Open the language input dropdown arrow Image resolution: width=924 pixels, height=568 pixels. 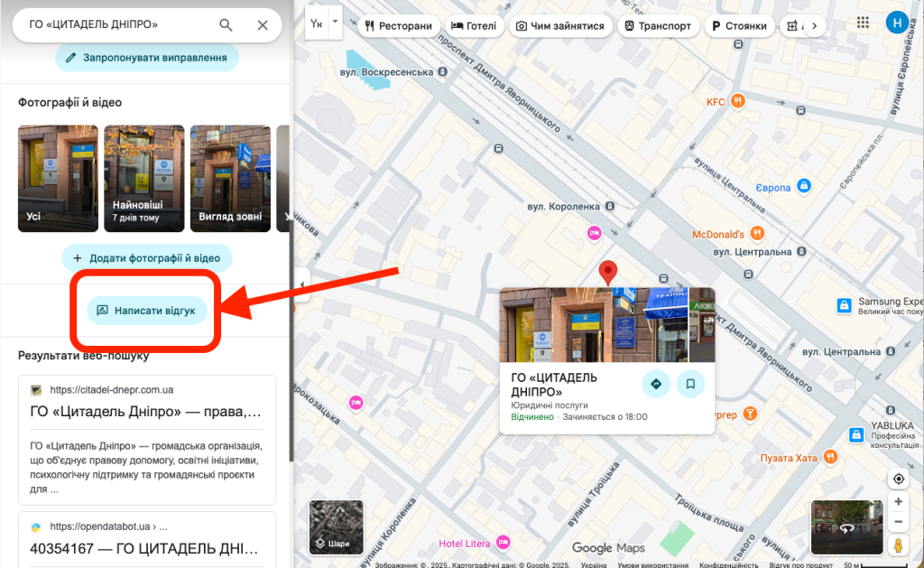pos(335,22)
